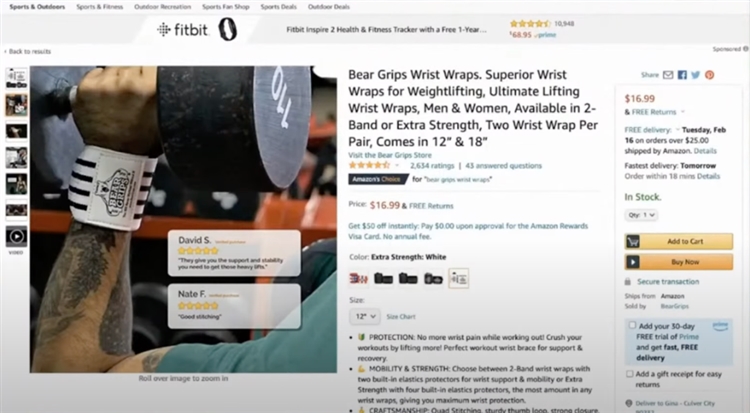Expand the star rating dropdown arrow
The width and height of the screenshot is (750, 413).
click(397, 166)
